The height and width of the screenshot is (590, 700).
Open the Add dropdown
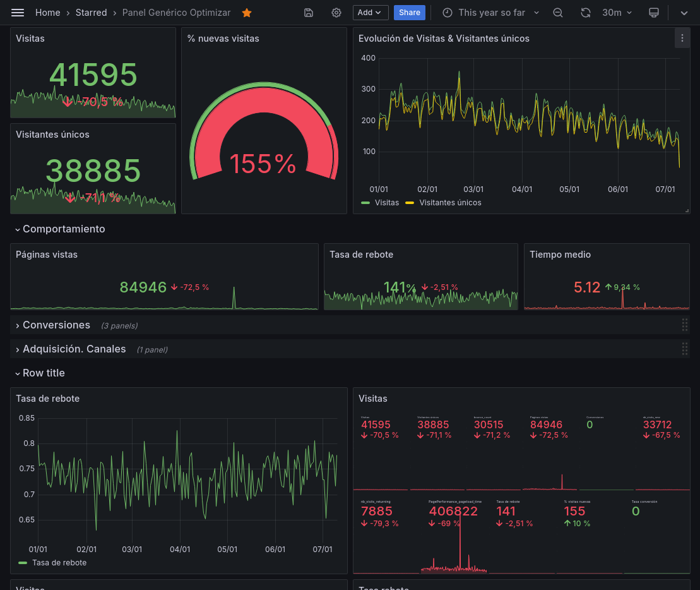pyautogui.click(x=371, y=13)
